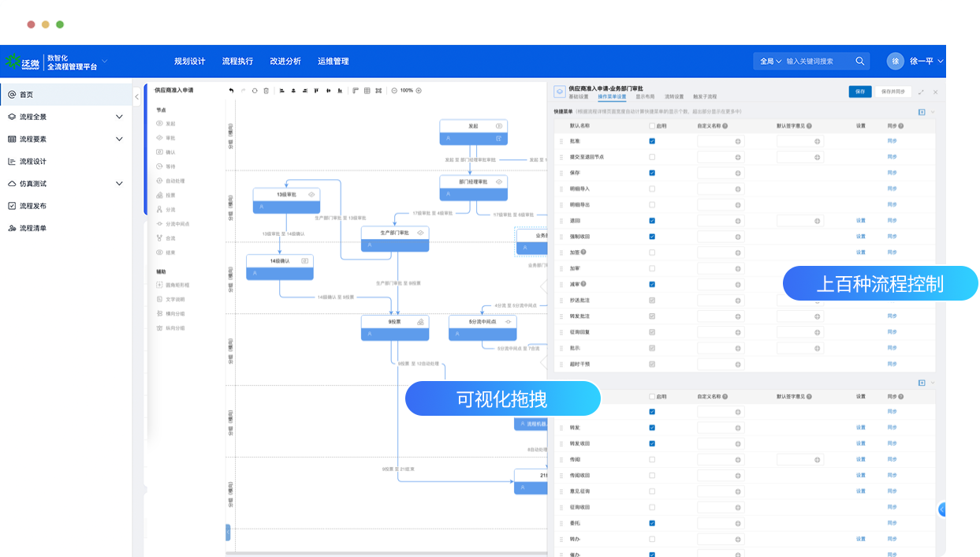
Task: Open the 流程执行 top menu
Action: click(x=237, y=61)
